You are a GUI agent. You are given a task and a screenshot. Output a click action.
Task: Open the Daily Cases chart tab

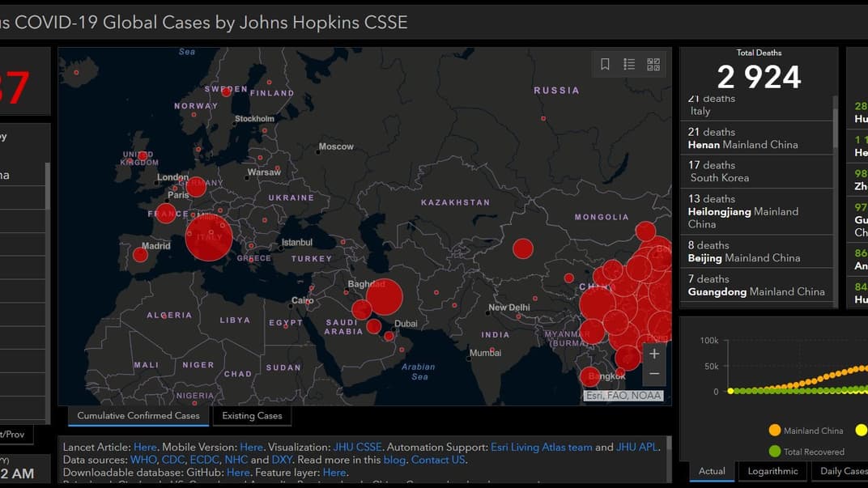click(843, 471)
